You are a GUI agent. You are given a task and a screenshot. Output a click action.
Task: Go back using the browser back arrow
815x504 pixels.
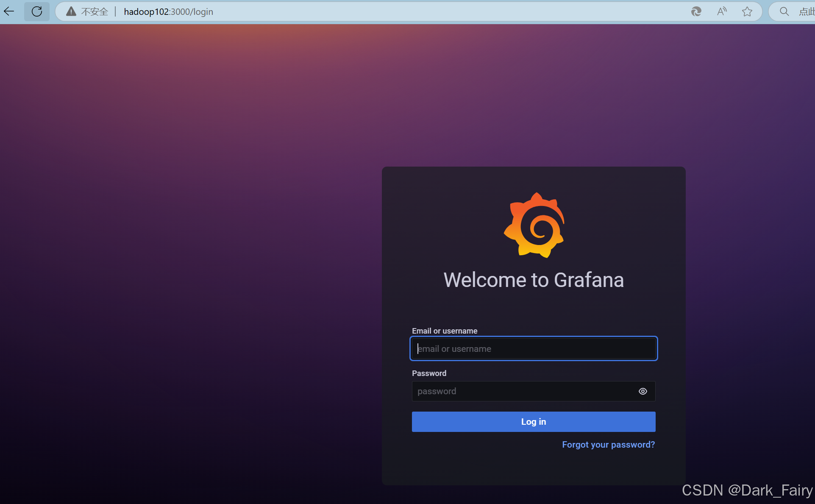tap(9, 11)
